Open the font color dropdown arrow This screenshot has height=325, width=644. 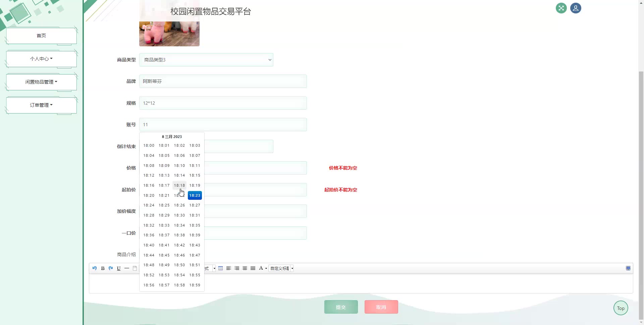pyautogui.click(x=266, y=268)
